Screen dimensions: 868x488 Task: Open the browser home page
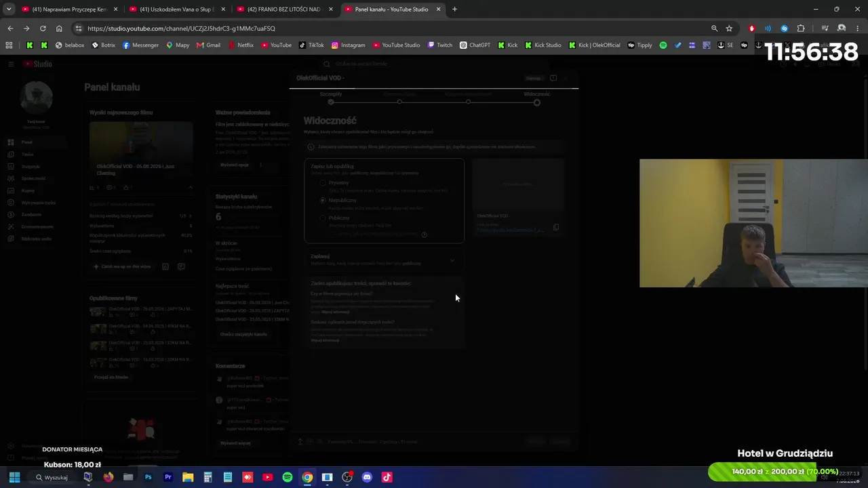tap(59, 28)
